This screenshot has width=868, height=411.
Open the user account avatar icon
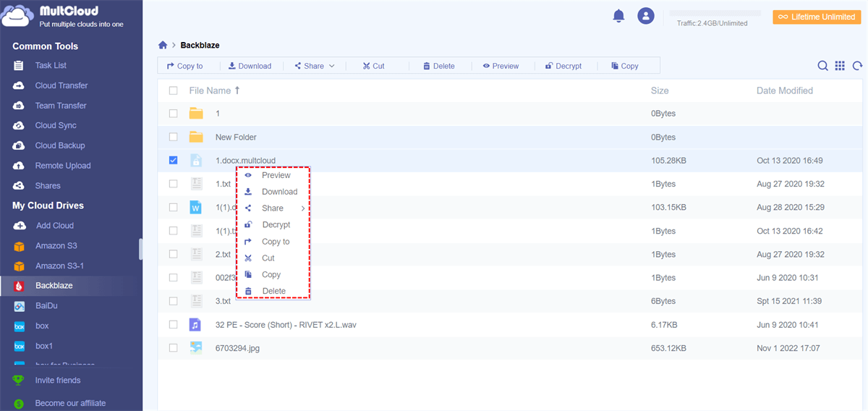[x=645, y=16]
